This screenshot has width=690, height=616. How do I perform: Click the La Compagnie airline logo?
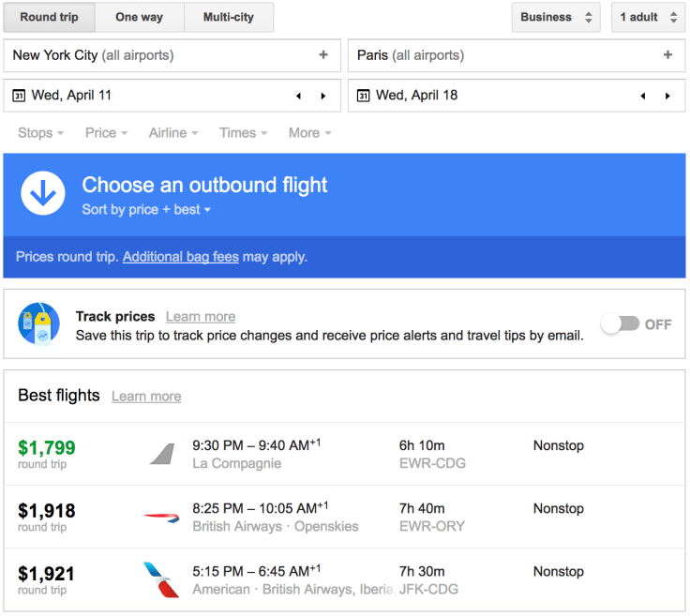161,454
